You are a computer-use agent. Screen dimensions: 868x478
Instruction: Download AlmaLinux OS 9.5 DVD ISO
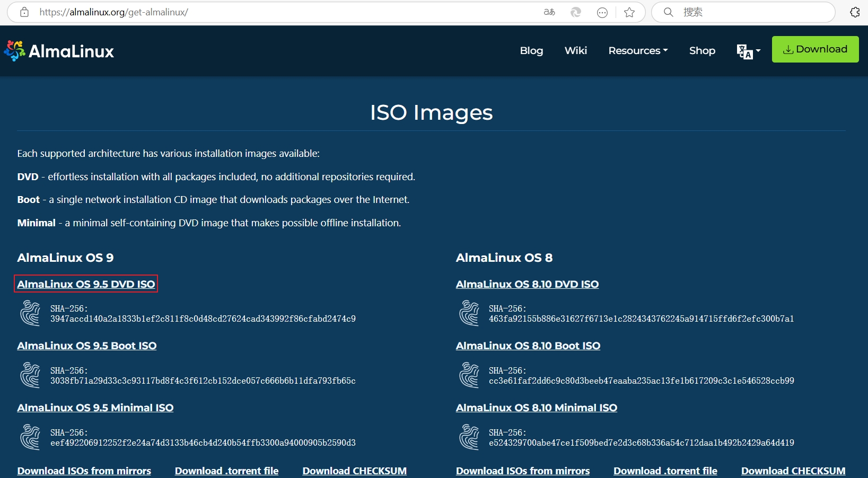coord(86,284)
